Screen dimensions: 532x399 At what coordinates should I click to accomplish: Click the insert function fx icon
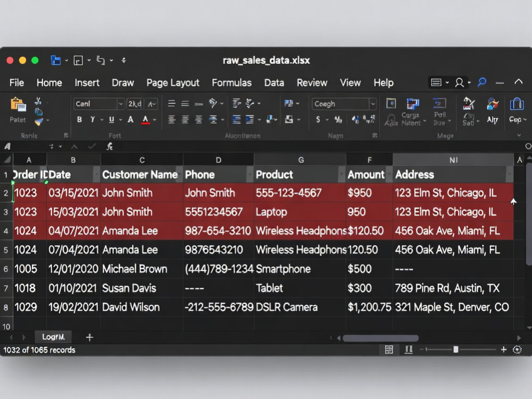point(109,147)
